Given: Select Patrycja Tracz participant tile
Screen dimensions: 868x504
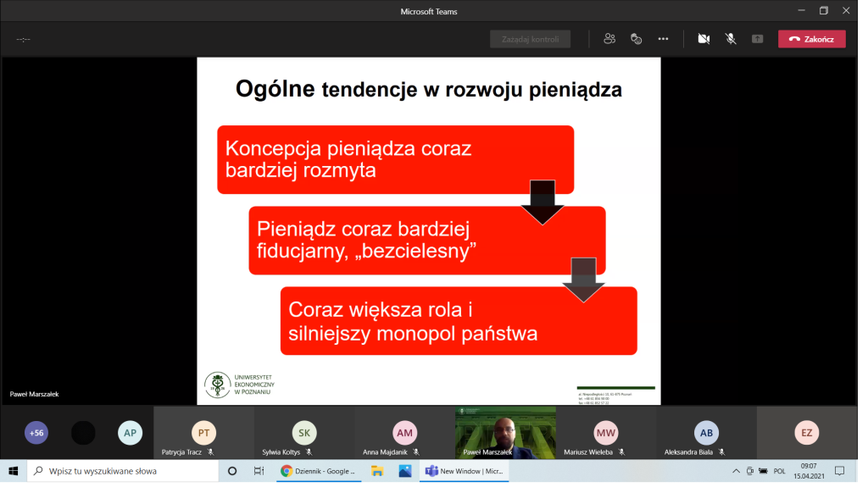Looking at the screenshot, I should coord(203,433).
